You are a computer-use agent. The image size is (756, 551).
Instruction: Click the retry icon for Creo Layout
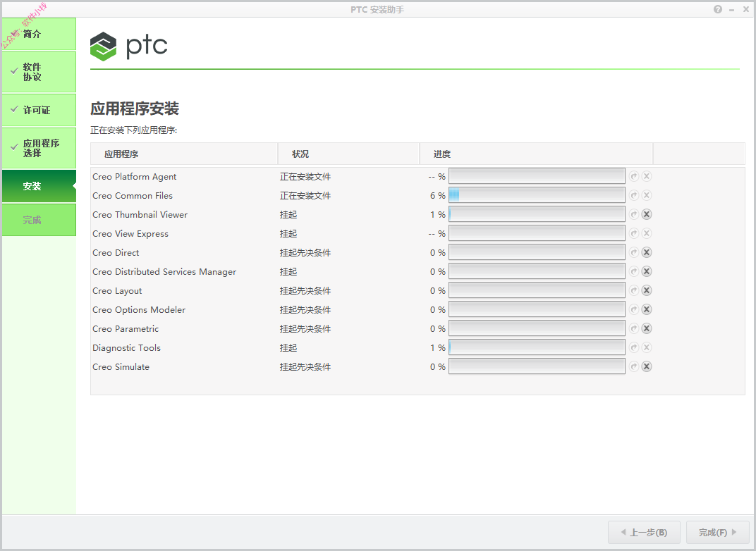634,290
